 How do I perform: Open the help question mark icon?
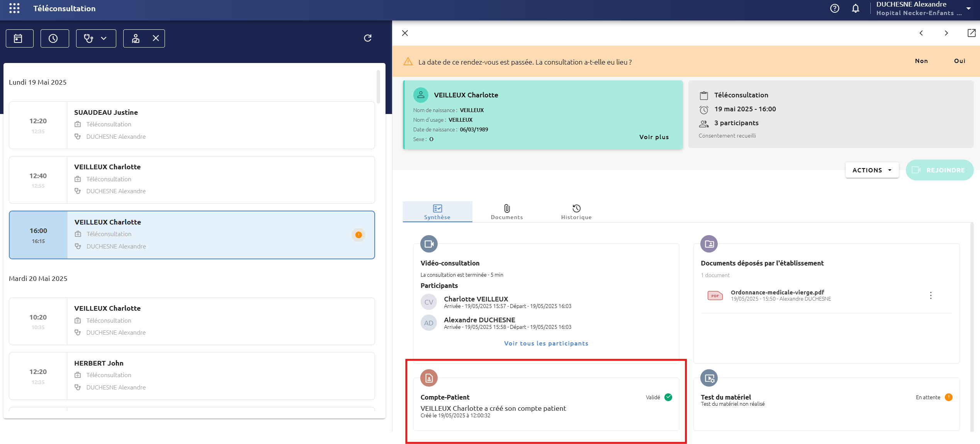[835, 9]
